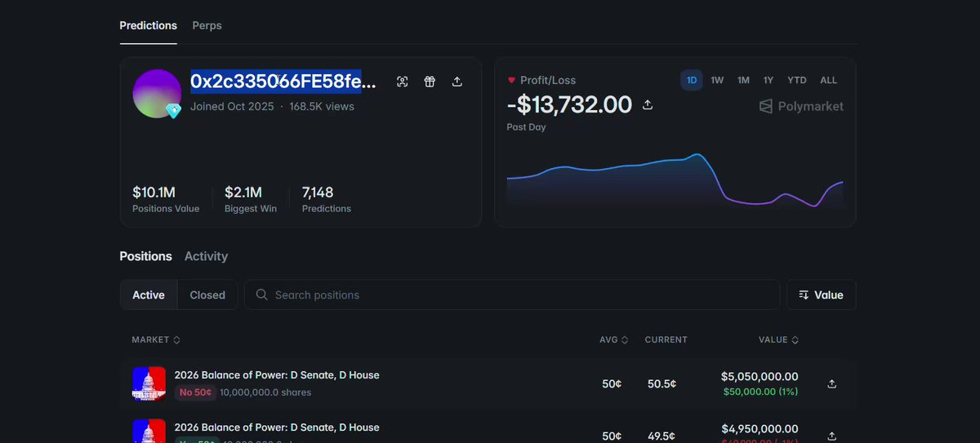Click the Past Day label
980x443 pixels.
point(526,127)
